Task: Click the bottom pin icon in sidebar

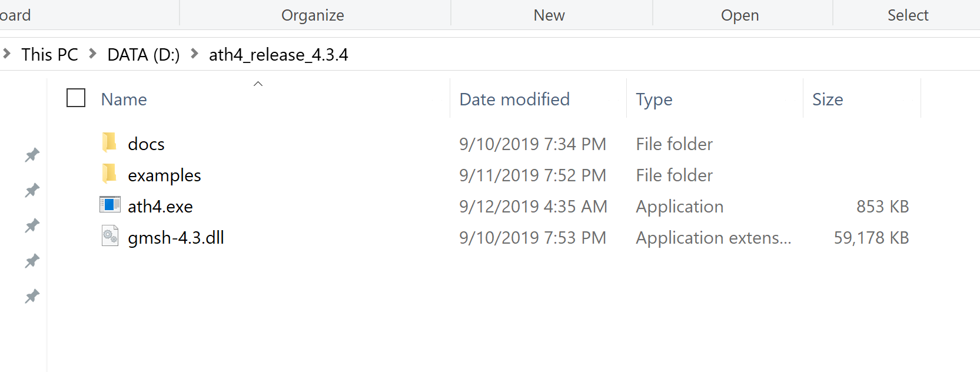Action: point(32,296)
